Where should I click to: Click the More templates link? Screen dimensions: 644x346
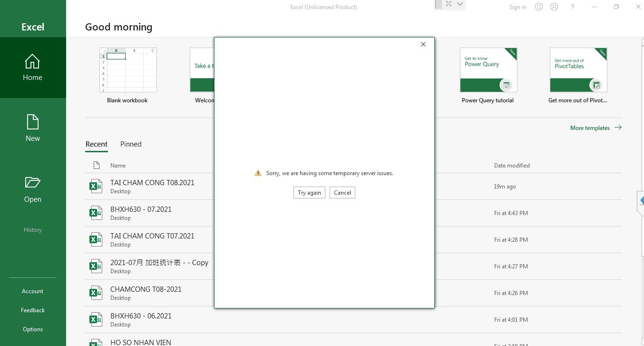pyautogui.click(x=596, y=128)
